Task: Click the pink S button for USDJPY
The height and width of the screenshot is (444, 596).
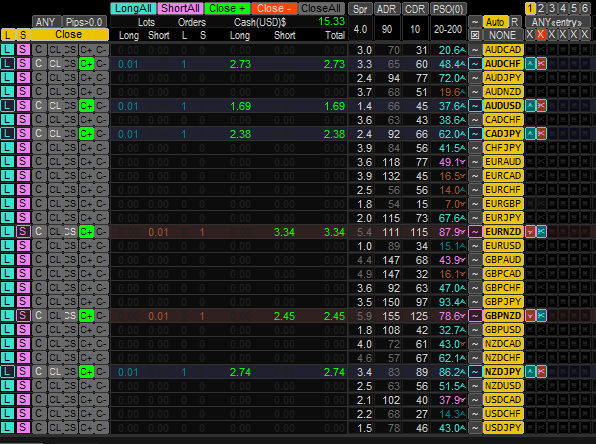Action: pyautogui.click(x=23, y=428)
